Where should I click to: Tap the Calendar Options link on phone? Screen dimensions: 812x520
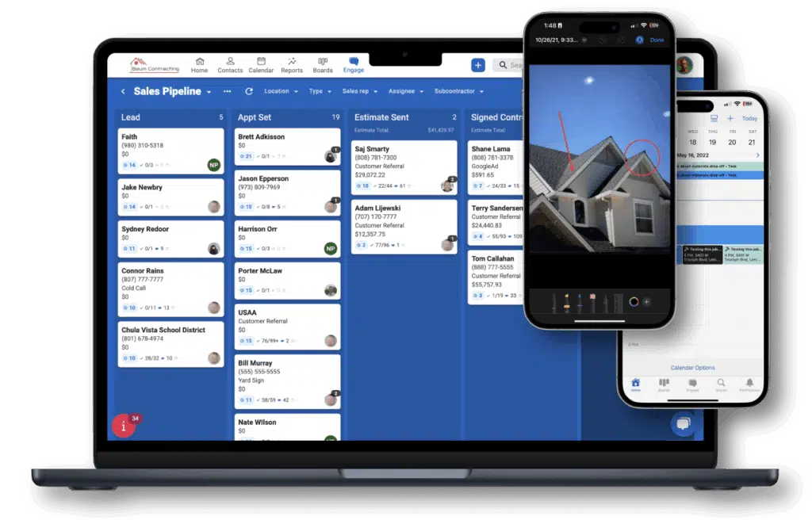pos(692,368)
